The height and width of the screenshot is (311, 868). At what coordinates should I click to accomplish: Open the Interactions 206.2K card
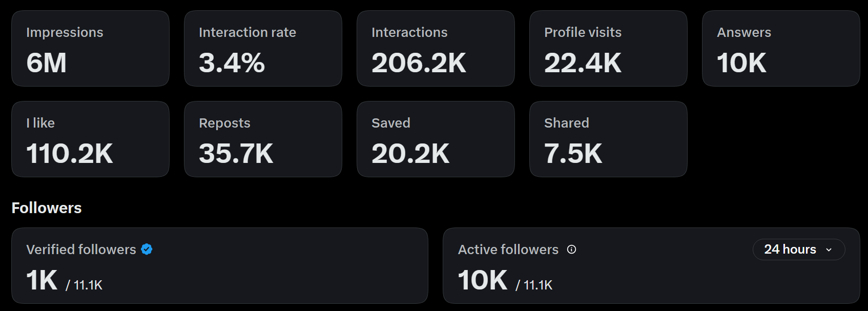436,49
